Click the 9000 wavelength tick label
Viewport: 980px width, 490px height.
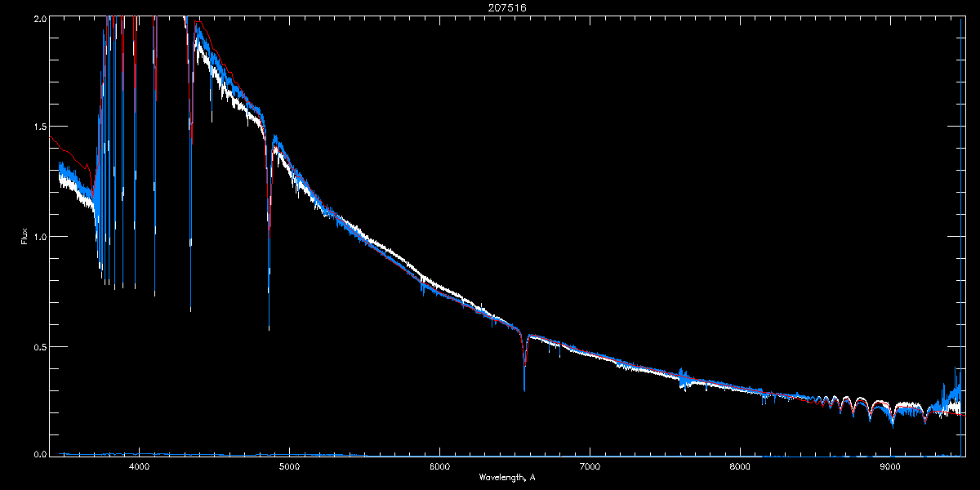pos(890,467)
